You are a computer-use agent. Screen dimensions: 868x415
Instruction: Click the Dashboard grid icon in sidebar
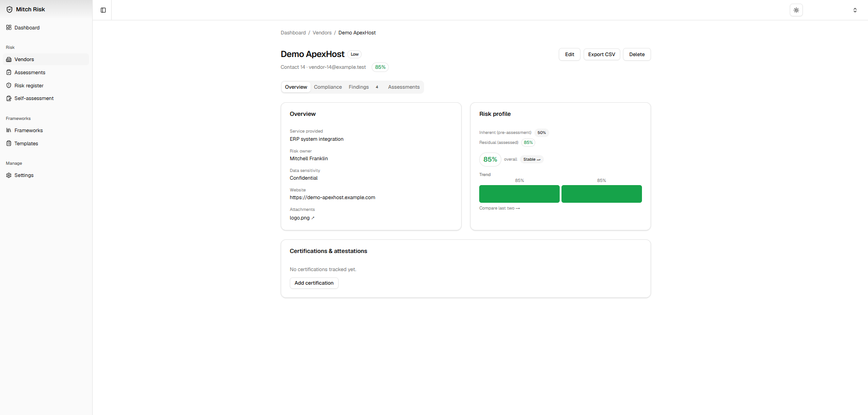(x=9, y=28)
